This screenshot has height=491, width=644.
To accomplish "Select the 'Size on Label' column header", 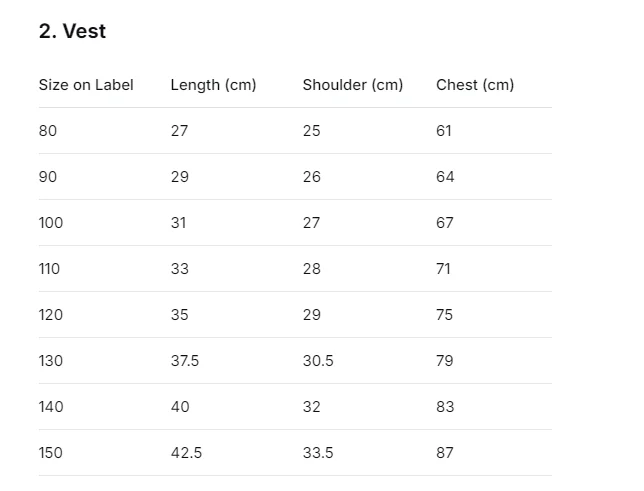I will pyautogui.click(x=86, y=85).
